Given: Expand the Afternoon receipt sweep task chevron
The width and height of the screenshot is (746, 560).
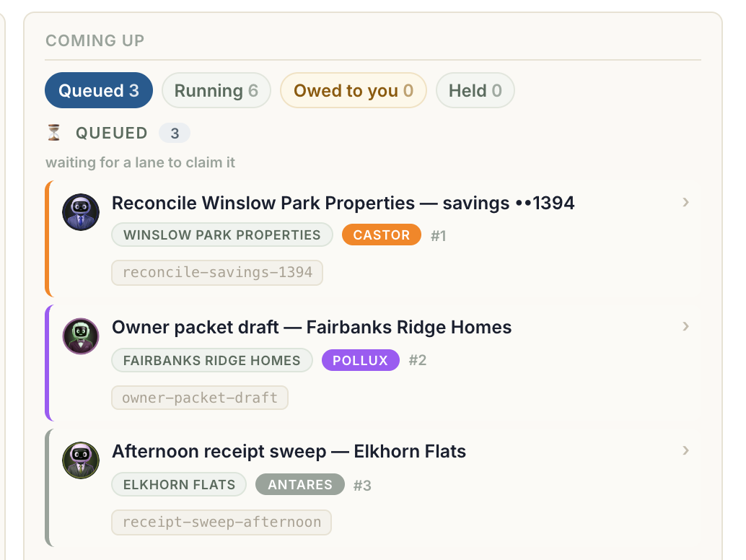Looking at the screenshot, I should (x=685, y=450).
